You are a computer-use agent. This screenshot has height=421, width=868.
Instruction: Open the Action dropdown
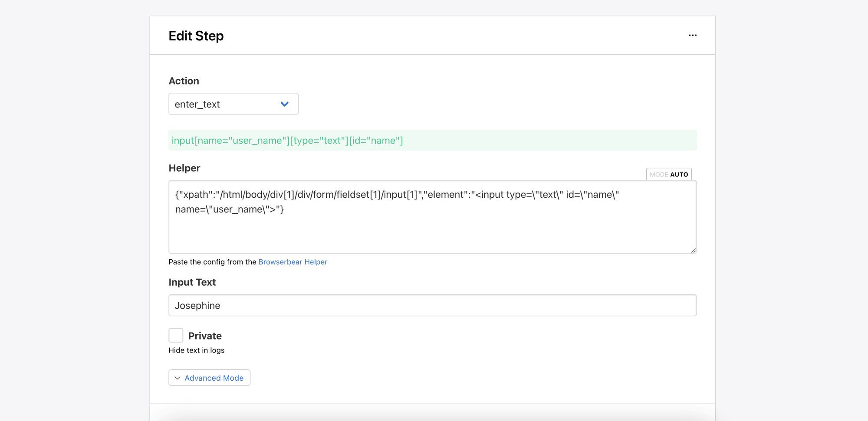point(233,104)
